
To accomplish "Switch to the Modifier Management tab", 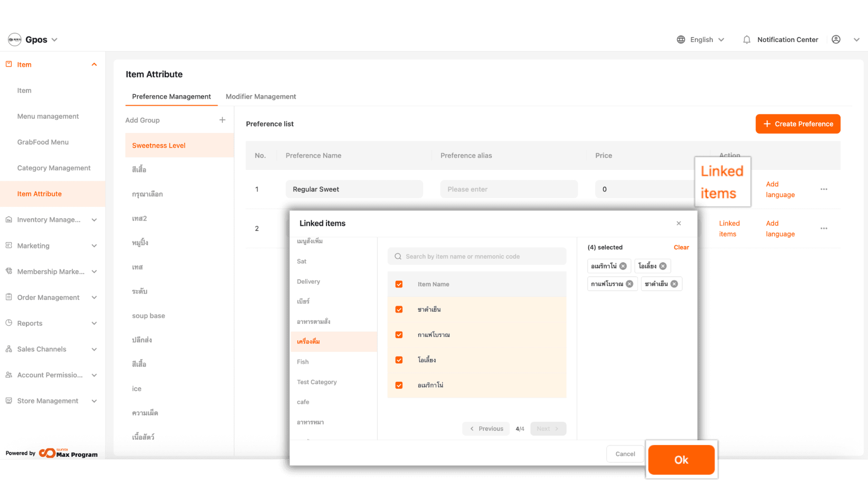I will (261, 97).
